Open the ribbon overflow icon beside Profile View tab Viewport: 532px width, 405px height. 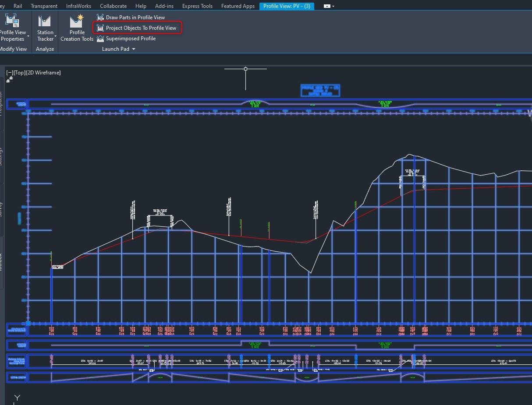[x=326, y=6]
